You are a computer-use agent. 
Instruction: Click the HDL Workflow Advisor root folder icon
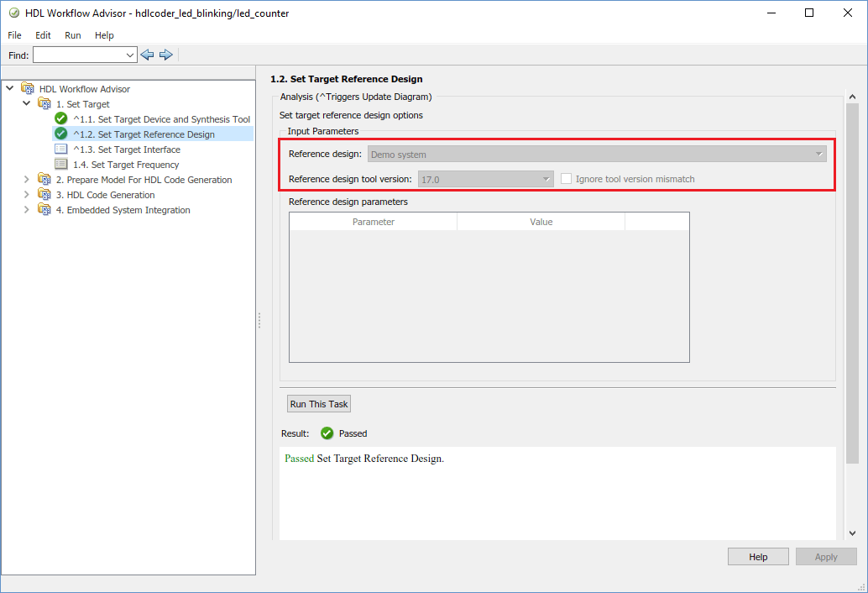coord(28,89)
